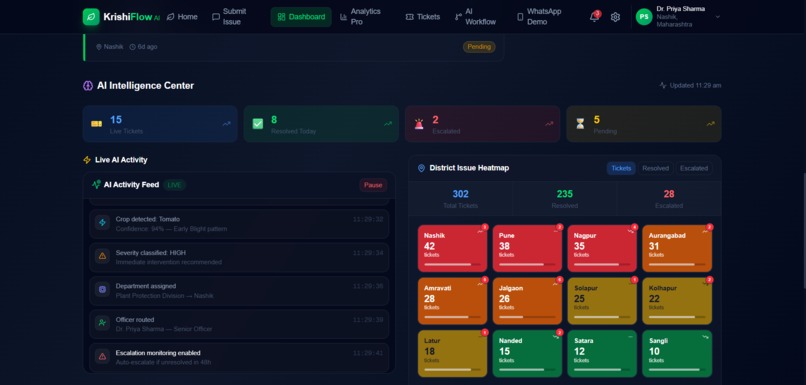Open the Pune 38 tickets tile

[x=527, y=248]
